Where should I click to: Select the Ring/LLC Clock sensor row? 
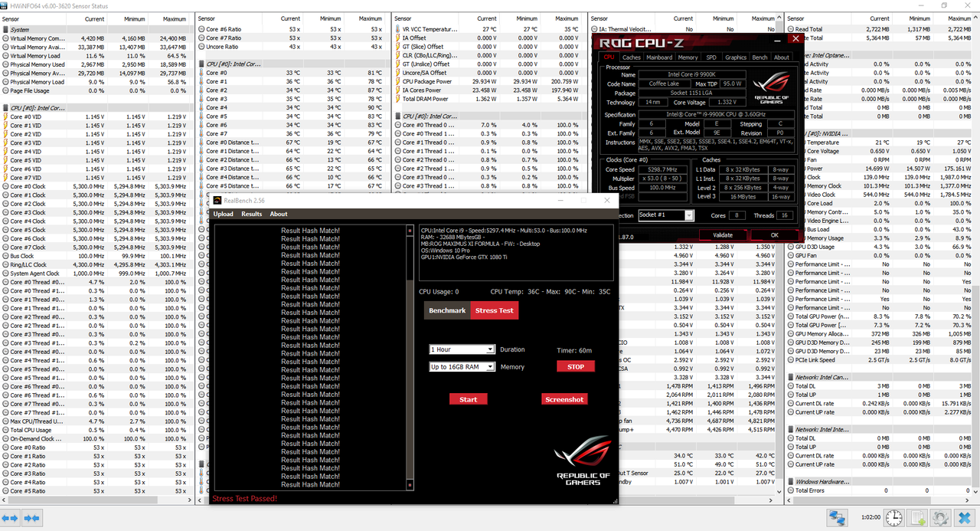[x=96, y=264]
